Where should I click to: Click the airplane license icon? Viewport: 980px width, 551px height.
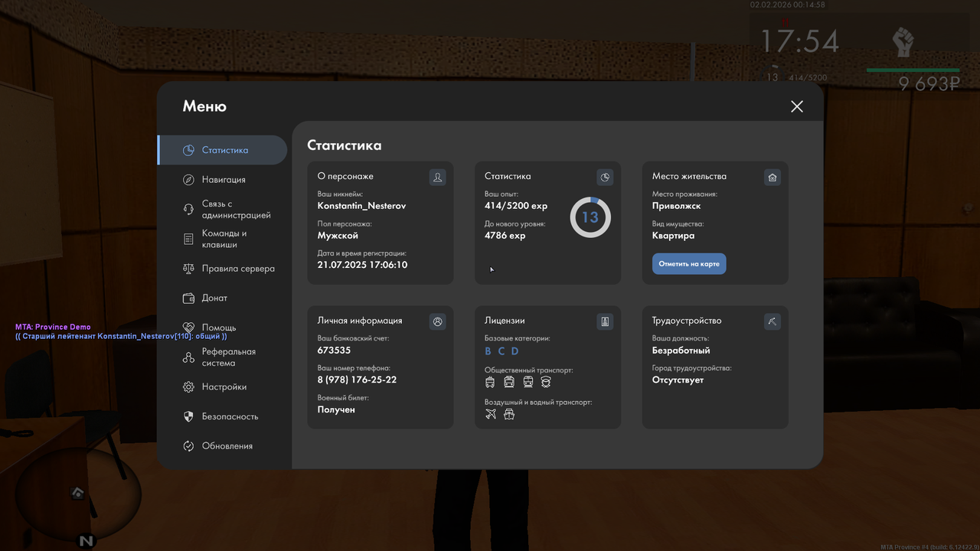tap(491, 414)
